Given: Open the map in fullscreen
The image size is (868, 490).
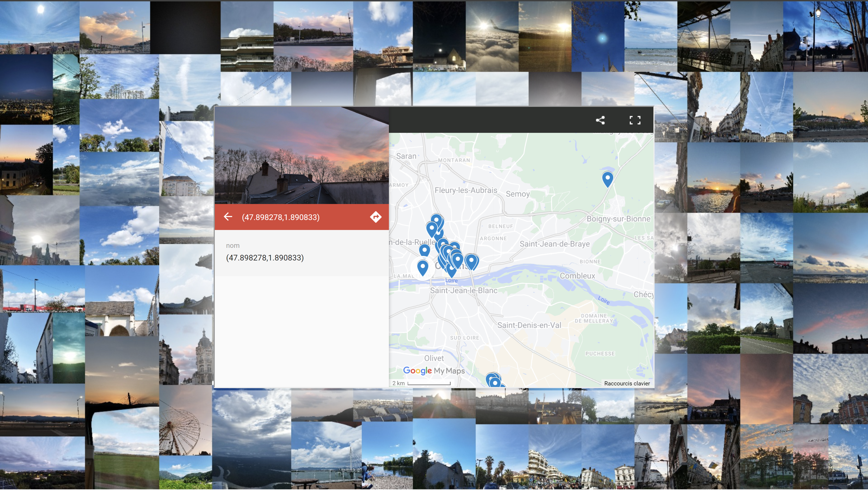Looking at the screenshot, I should point(635,120).
